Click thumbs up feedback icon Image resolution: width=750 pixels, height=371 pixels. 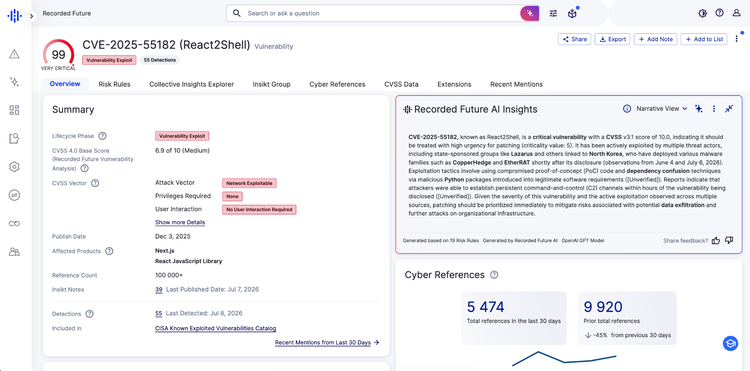pos(716,240)
